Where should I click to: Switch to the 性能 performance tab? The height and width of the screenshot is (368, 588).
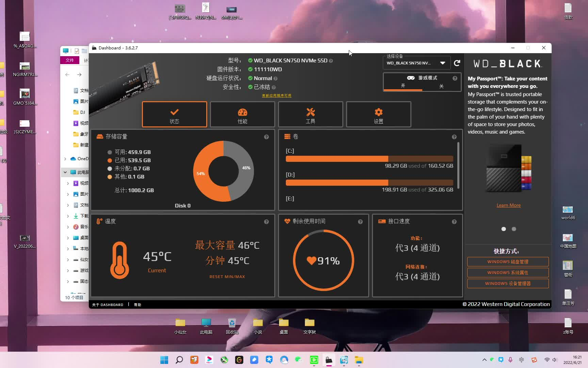tap(242, 114)
